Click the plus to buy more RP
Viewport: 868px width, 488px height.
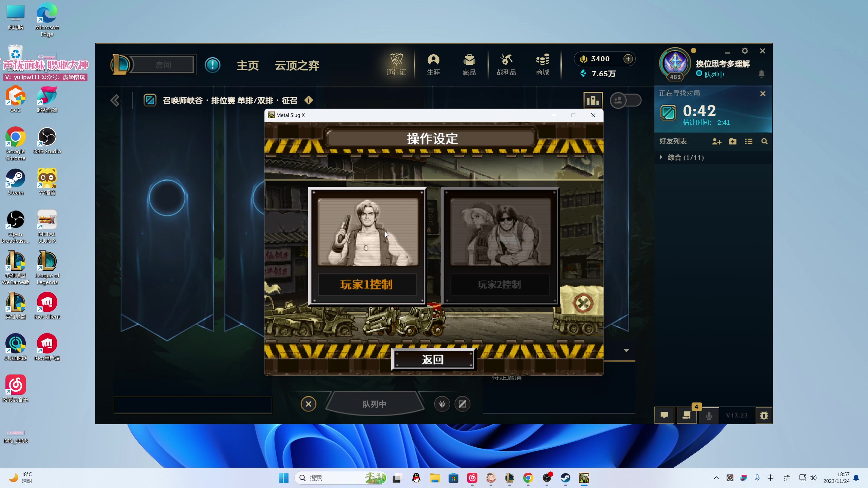628,59
